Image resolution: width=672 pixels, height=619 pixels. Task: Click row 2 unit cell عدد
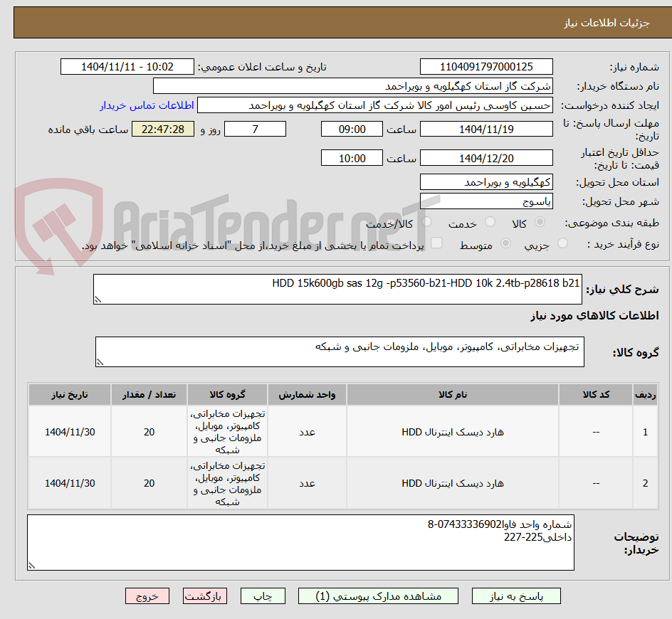click(307, 483)
